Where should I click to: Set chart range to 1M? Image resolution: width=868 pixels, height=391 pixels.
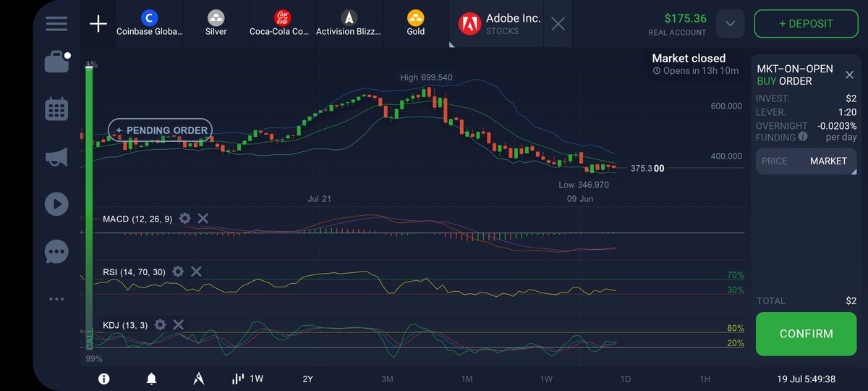click(x=467, y=379)
